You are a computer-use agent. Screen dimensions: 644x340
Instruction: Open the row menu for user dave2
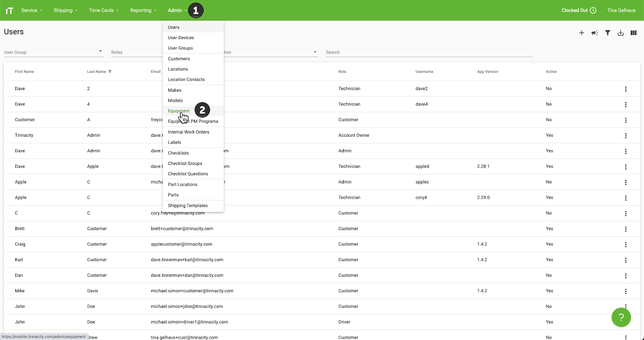pyautogui.click(x=626, y=89)
